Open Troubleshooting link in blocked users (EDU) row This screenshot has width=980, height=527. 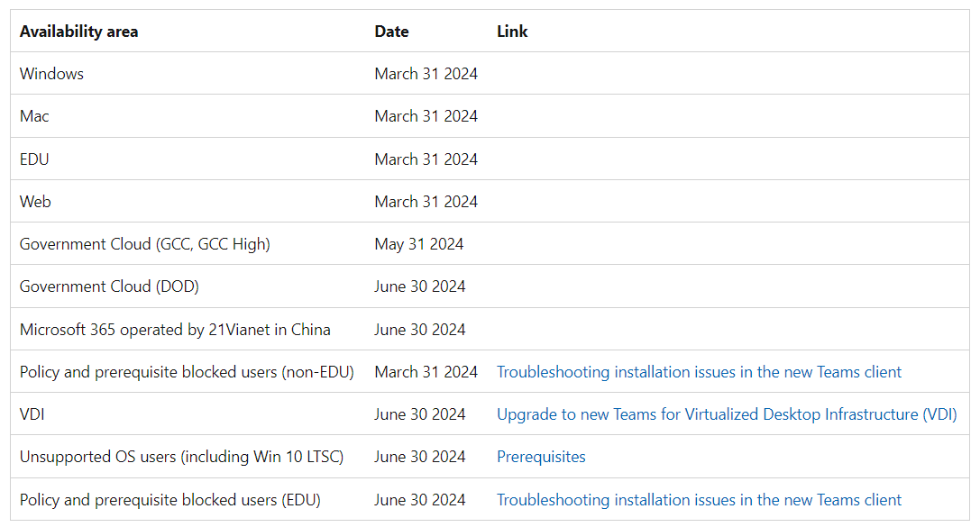(699, 500)
